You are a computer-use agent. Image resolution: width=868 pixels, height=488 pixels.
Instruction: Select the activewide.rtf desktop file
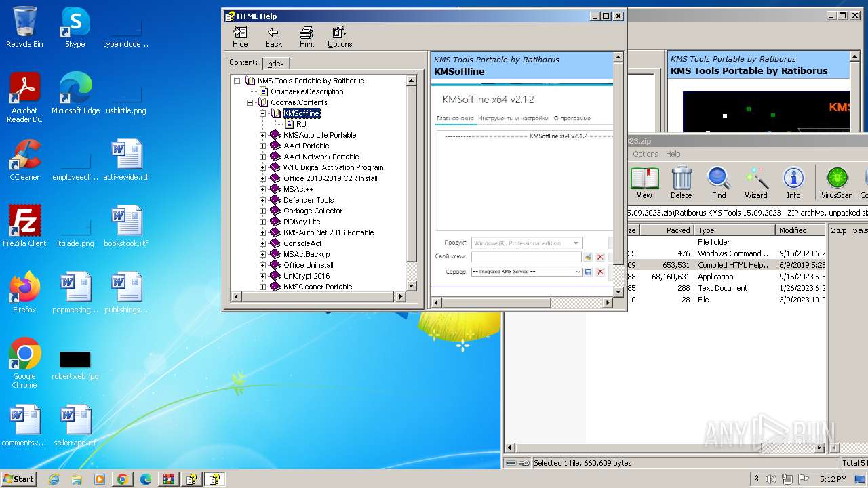[x=126, y=160]
